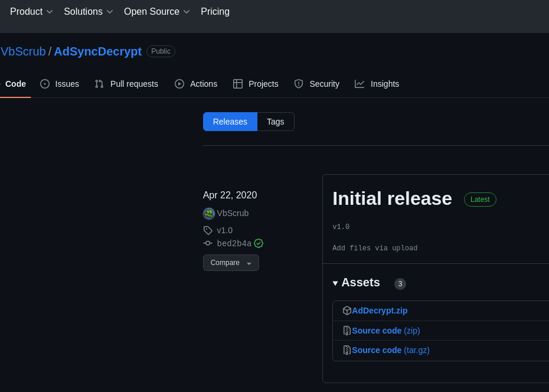Viewport: 549px width, 392px height.
Task: Click the Public visibility badge
Action: pyautogui.click(x=161, y=51)
